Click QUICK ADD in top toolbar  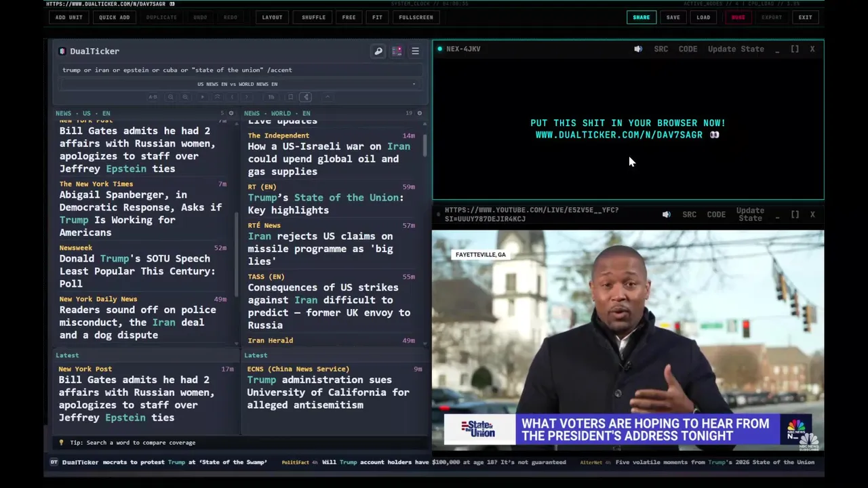[114, 17]
